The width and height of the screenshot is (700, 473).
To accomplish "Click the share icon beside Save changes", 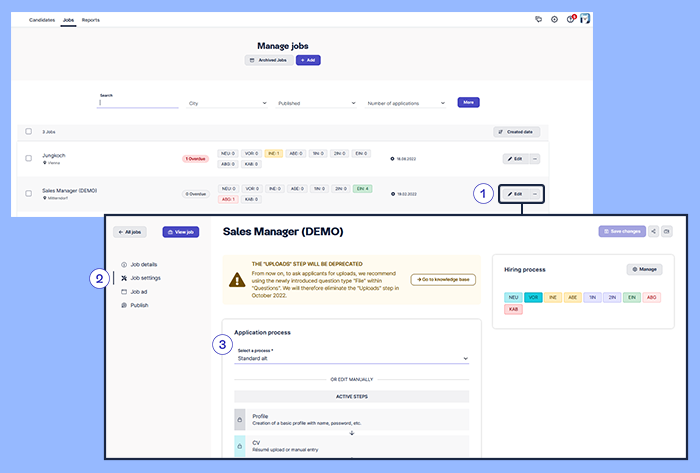I will (654, 231).
